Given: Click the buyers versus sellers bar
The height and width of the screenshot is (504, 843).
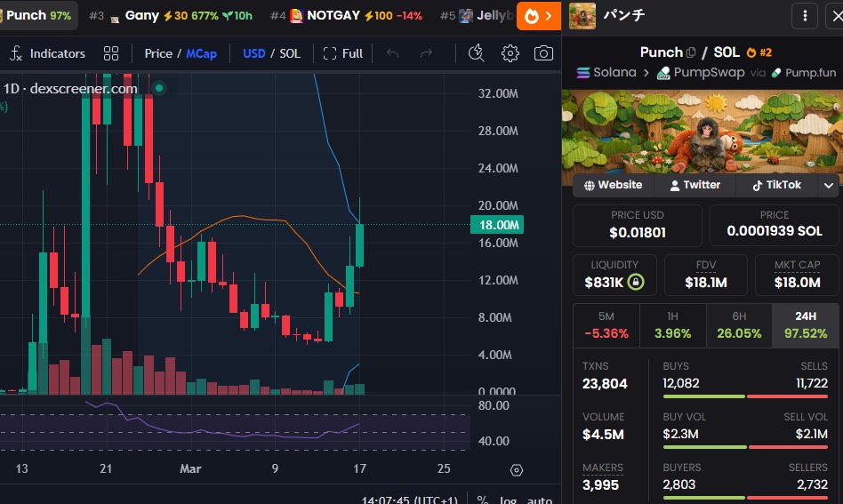Looking at the screenshot, I should pos(745,498).
